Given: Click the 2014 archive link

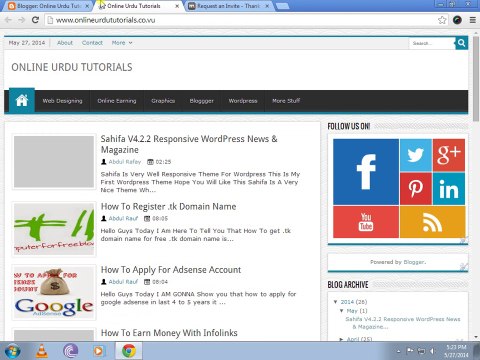Looking at the screenshot, I should point(347,302).
